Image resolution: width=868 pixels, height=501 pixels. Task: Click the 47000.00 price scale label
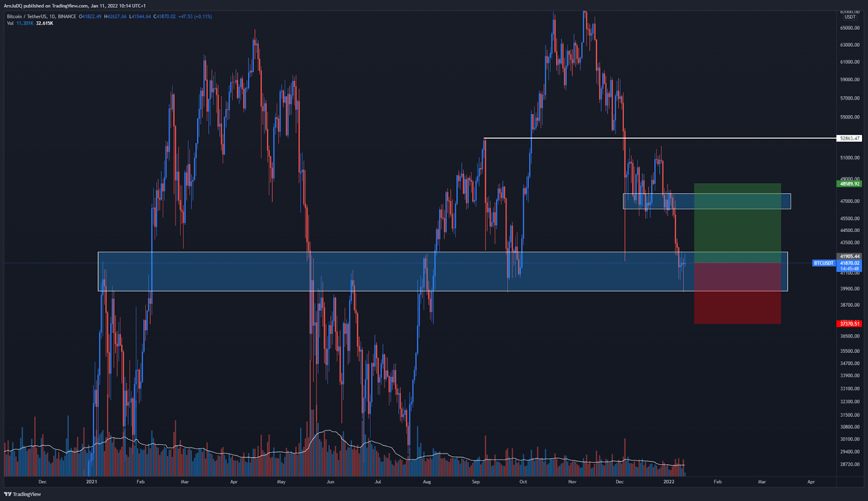click(x=850, y=201)
